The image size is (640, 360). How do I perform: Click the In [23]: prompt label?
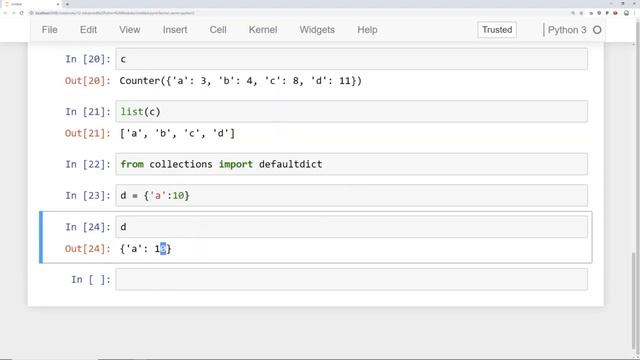[x=88, y=196]
